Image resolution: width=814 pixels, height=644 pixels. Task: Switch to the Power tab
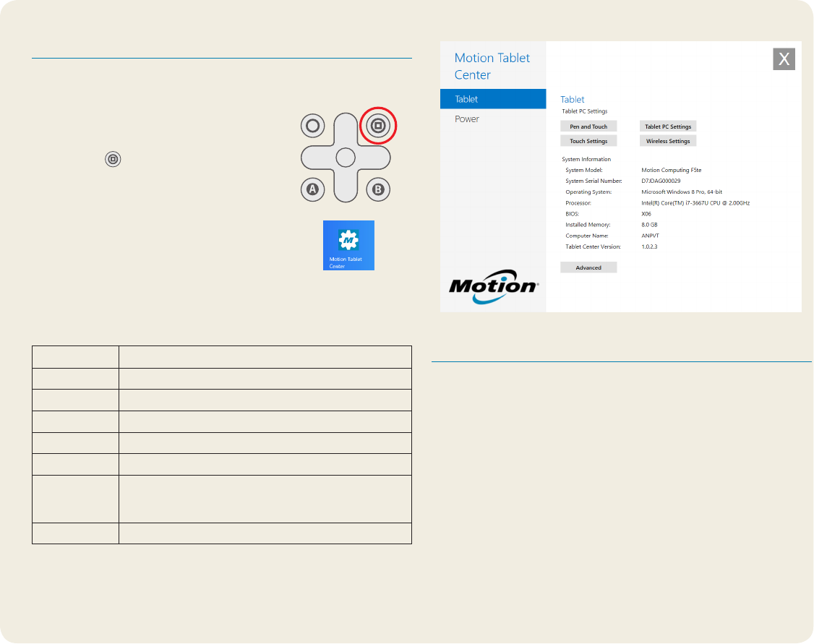click(493, 119)
